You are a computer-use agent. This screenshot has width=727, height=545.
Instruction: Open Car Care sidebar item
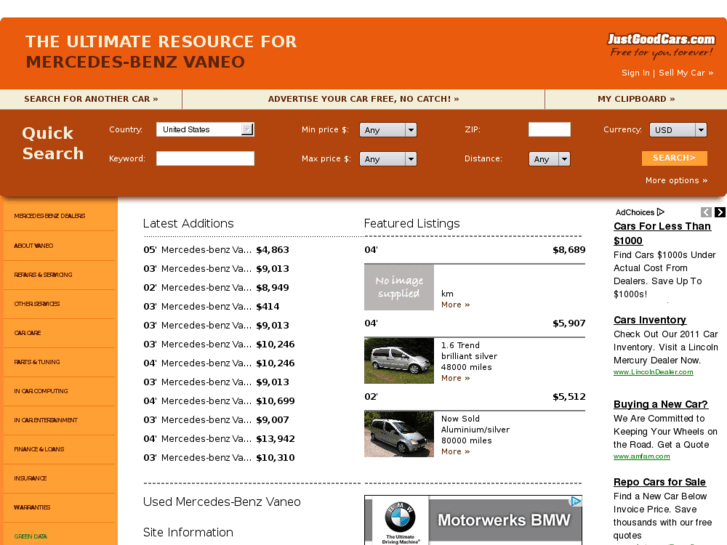click(x=27, y=333)
